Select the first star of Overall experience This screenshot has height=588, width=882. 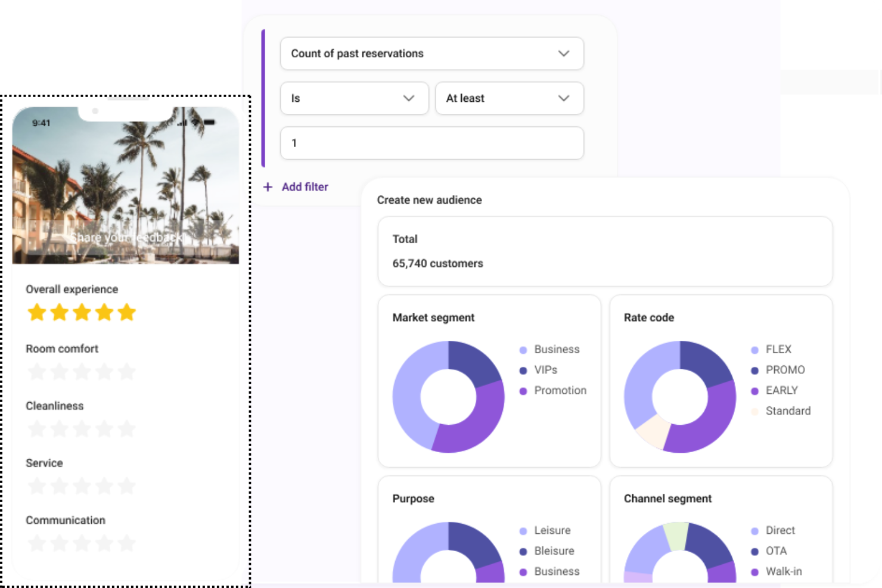tap(37, 312)
